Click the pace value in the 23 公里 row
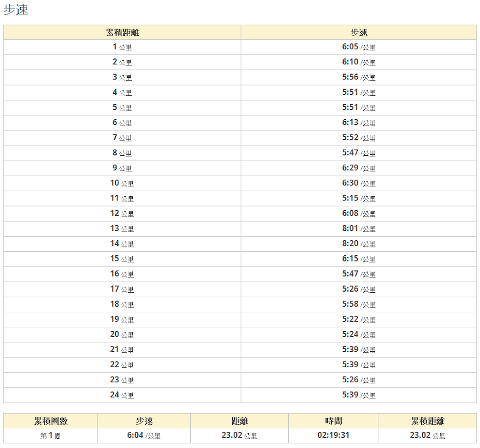 click(359, 380)
